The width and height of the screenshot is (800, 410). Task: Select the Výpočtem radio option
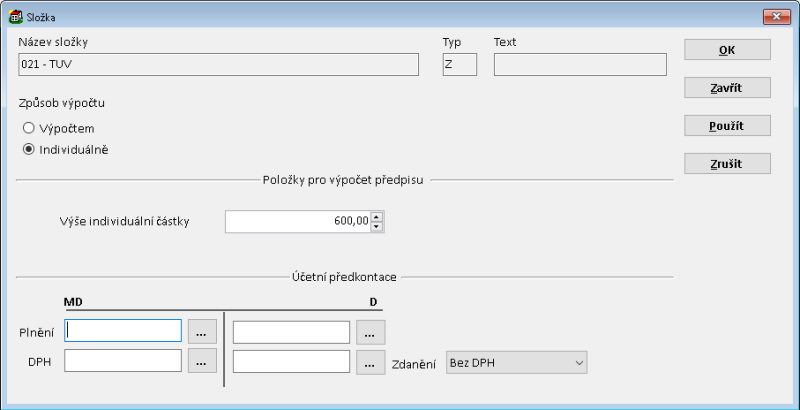29,128
